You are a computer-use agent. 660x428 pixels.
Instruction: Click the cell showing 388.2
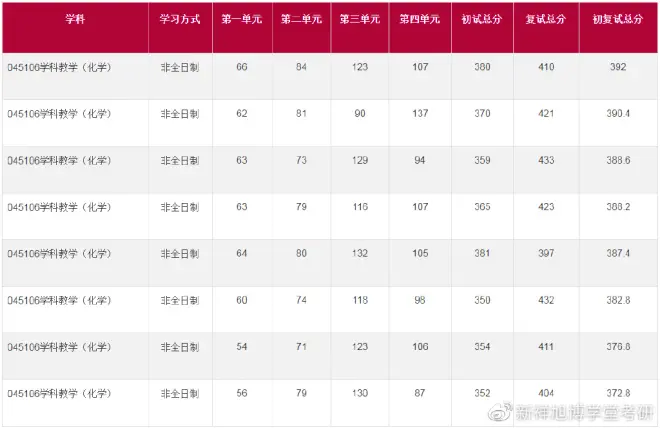[617, 207]
